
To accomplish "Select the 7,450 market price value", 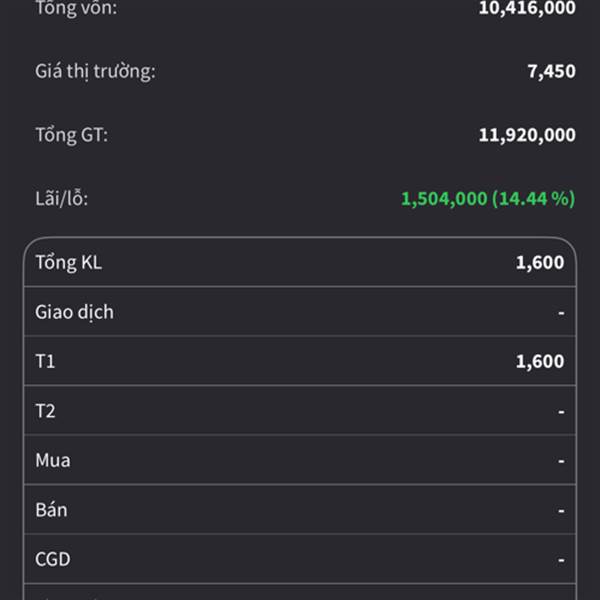I will (x=551, y=71).
